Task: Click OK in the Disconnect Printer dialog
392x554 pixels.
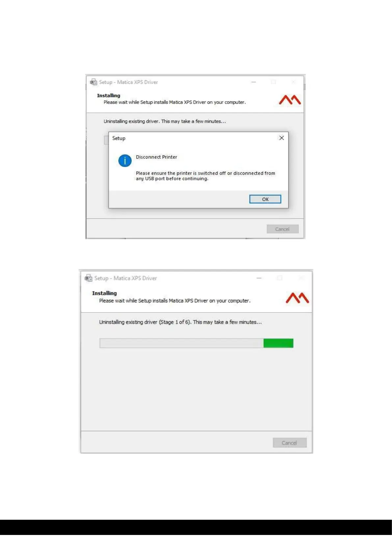Action: click(x=265, y=199)
